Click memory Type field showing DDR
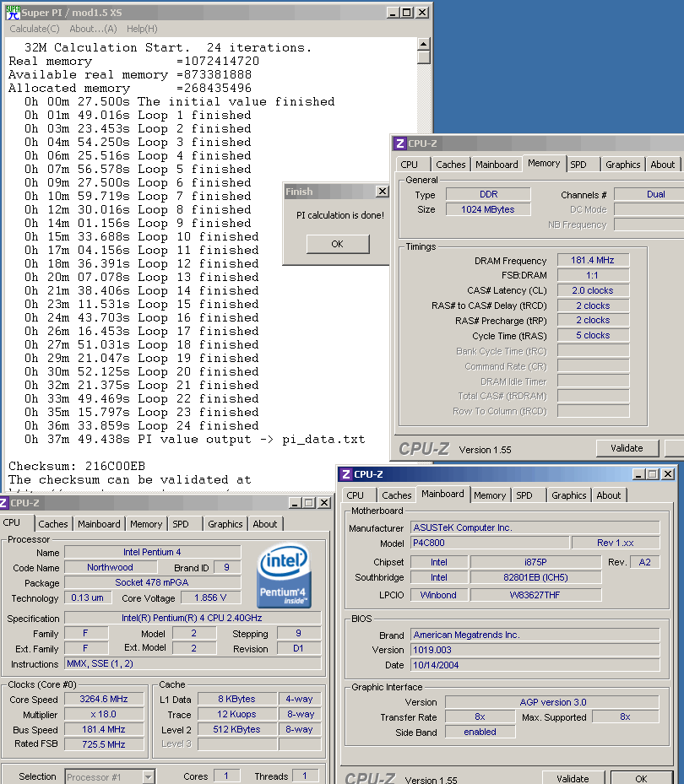Image resolution: width=684 pixels, height=784 pixels. tap(488, 194)
